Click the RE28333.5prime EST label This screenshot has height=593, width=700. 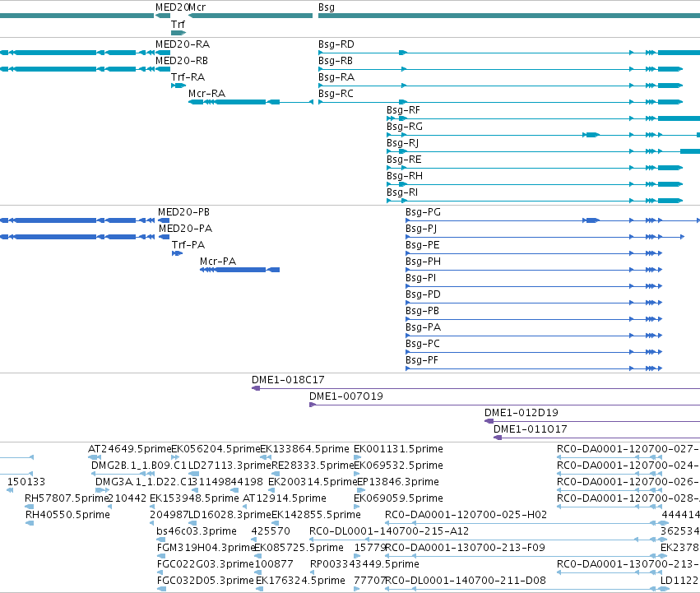pos(313,466)
